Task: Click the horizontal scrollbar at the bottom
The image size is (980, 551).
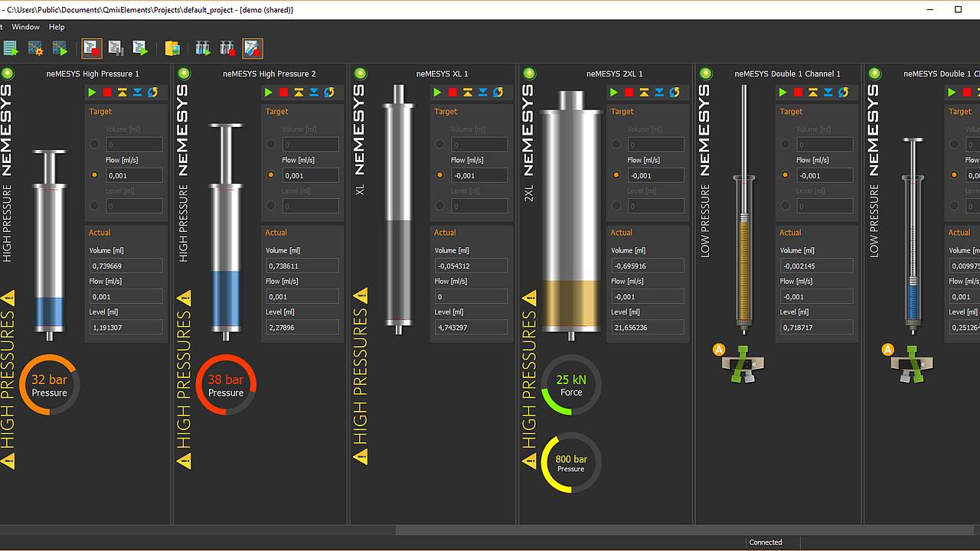Action: click(686, 530)
